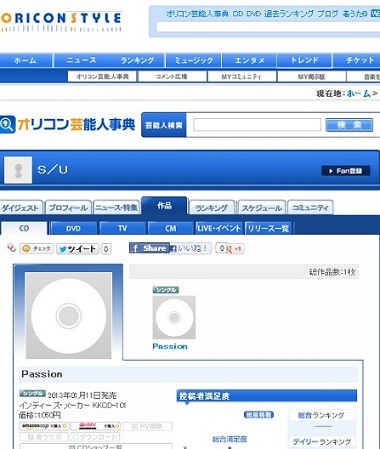The image size is (380, 449).
Task: Click the magnifier icon beside オリコン芸能人事典
Action: point(7,124)
